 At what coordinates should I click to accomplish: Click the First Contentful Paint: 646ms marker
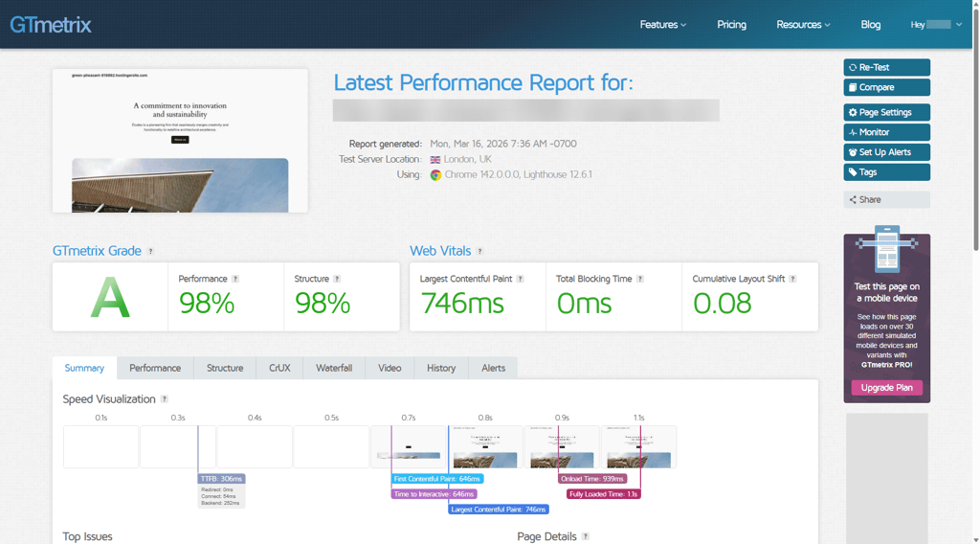pyautogui.click(x=436, y=479)
